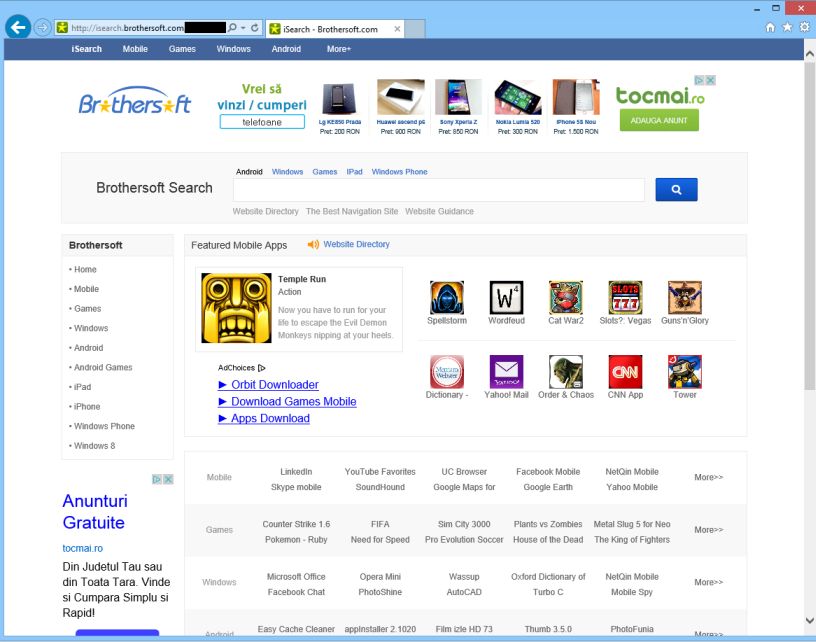This screenshot has width=816, height=642.
Task: Open Games in the top navigation
Action: (x=182, y=49)
